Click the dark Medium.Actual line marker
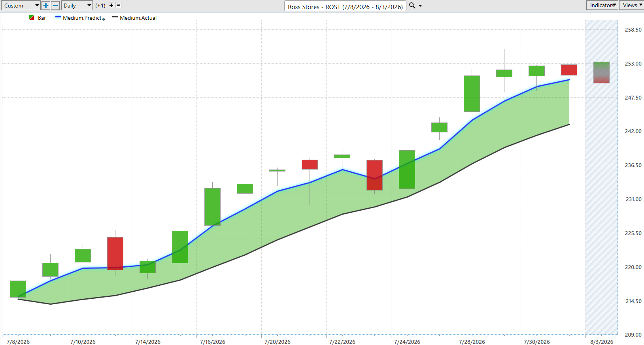 115,17
